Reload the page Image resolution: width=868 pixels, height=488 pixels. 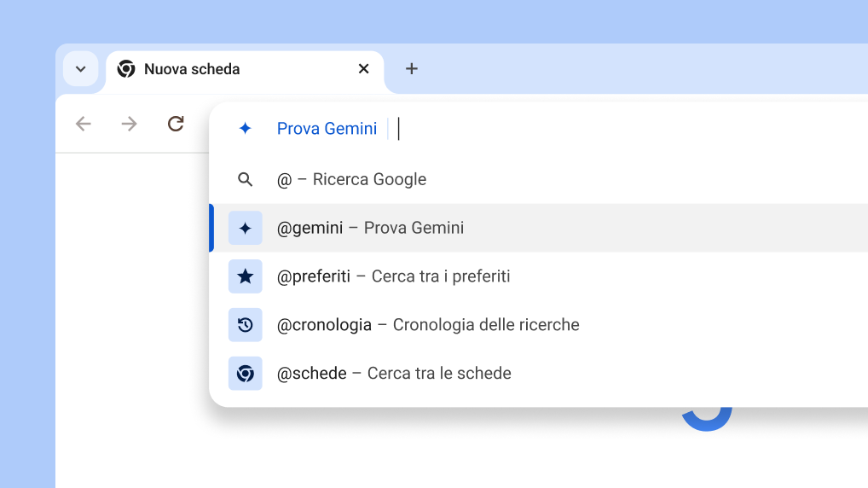176,124
